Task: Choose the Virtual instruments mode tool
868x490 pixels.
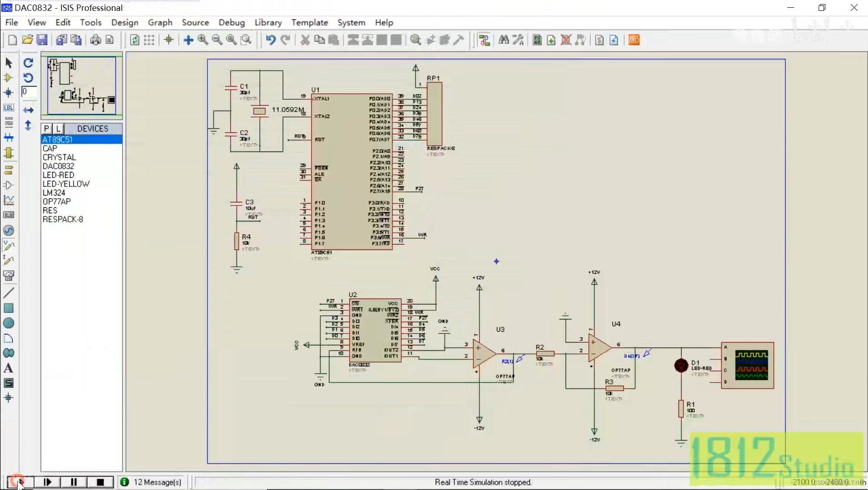Action: [x=9, y=275]
